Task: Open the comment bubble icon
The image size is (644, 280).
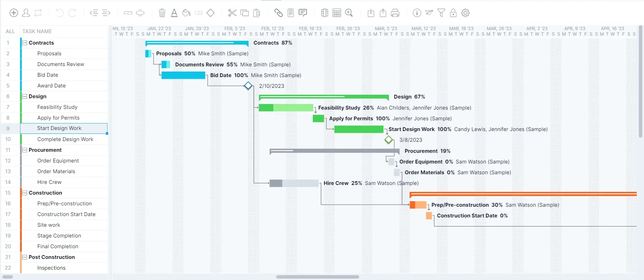Action: coord(303,13)
